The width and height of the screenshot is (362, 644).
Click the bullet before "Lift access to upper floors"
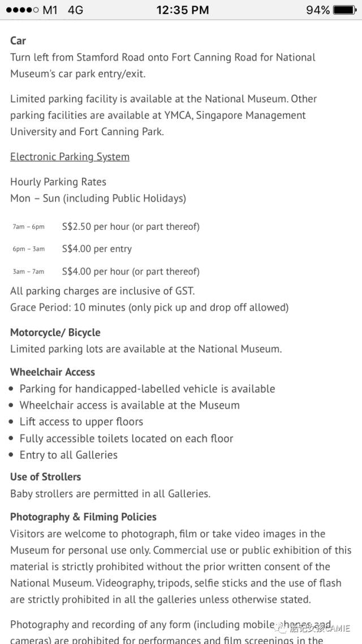[x=13, y=422]
